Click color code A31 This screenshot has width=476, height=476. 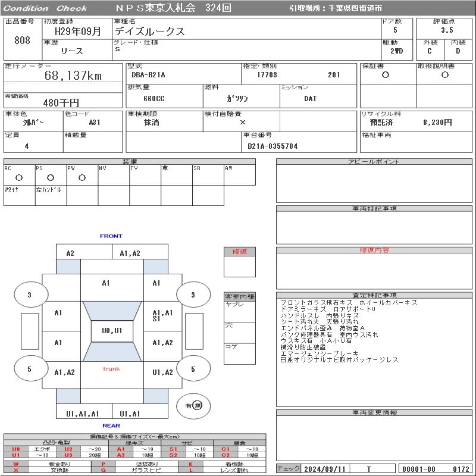click(x=95, y=123)
